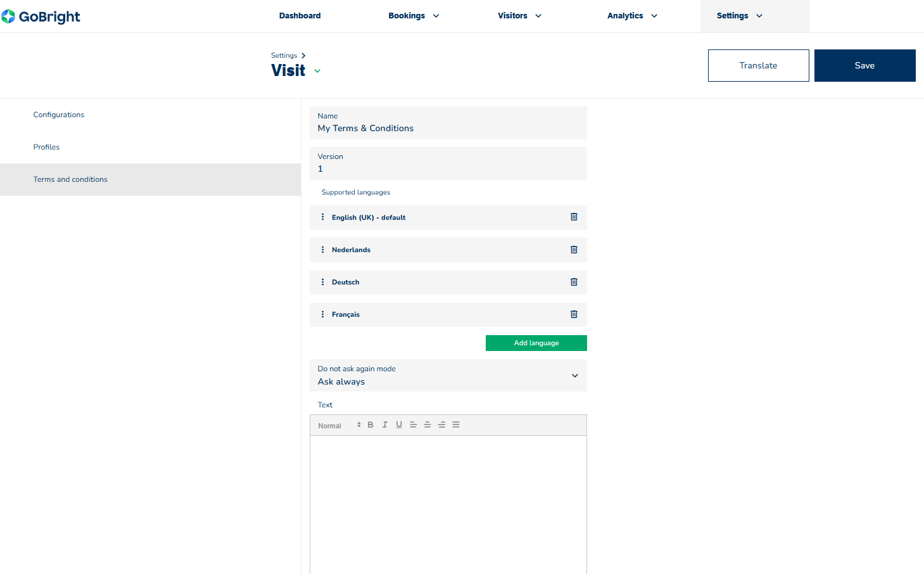
Task: Click the Supported languages heading
Action: click(356, 192)
